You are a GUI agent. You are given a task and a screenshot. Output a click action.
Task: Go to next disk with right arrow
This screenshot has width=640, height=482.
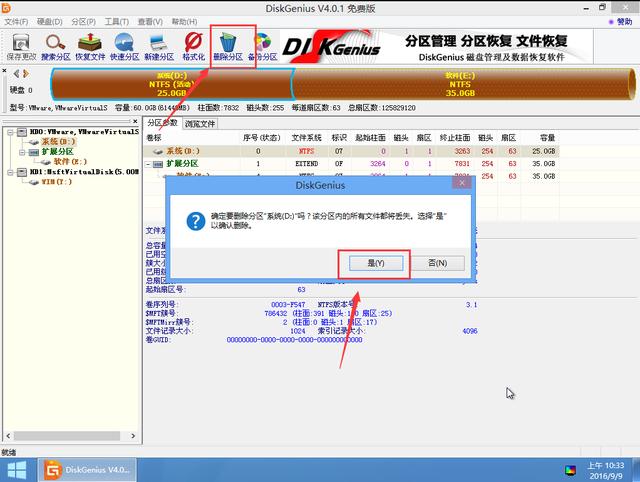[26, 74]
